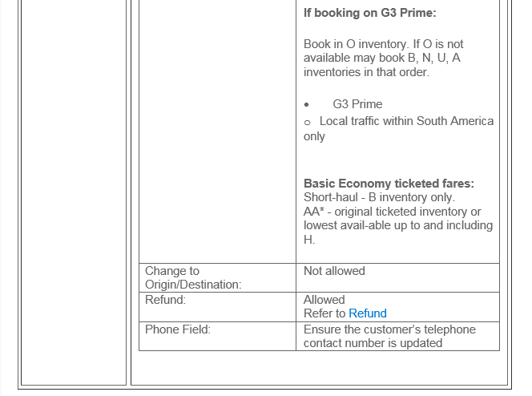532x396 pixels.
Task: Click the 'Allowed' text in Refund row
Action: (x=324, y=300)
